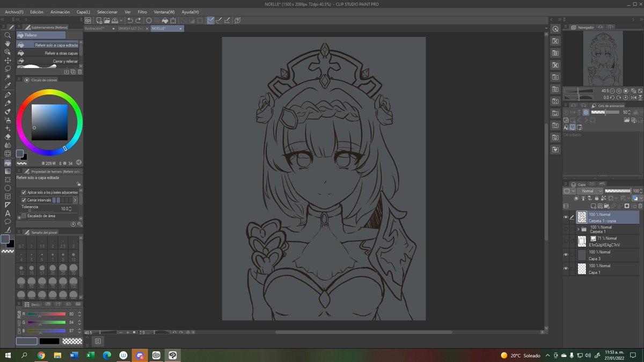The height and width of the screenshot is (362, 644).
Task: Select the Eyedropper tool
Action: tap(8, 86)
